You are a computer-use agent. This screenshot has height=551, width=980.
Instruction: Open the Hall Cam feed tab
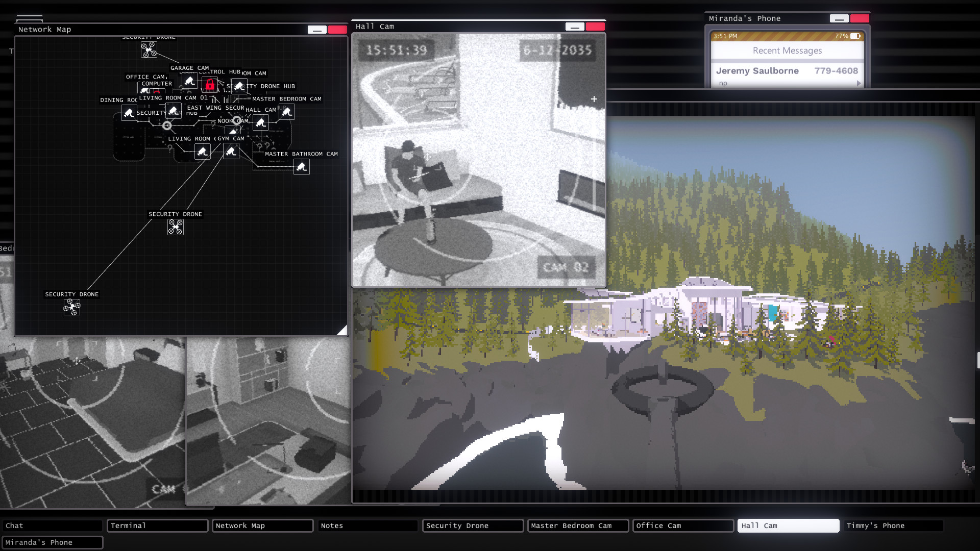point(788,525)
